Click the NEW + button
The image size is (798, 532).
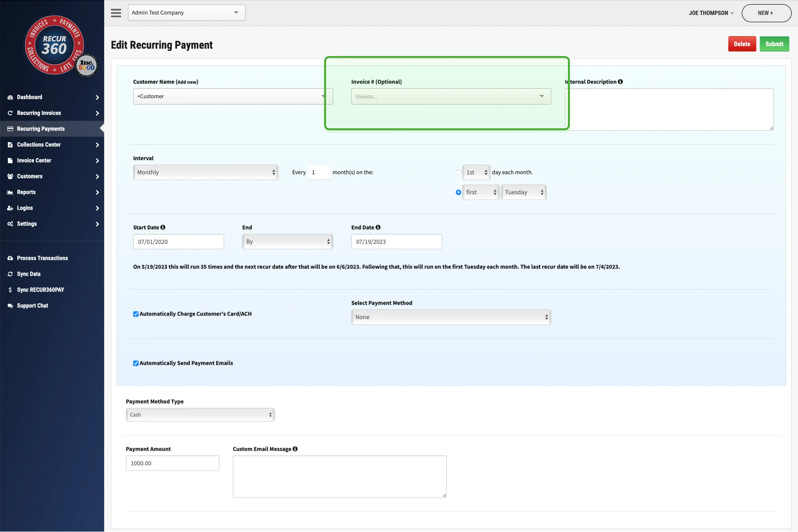(x=767, y=13)
